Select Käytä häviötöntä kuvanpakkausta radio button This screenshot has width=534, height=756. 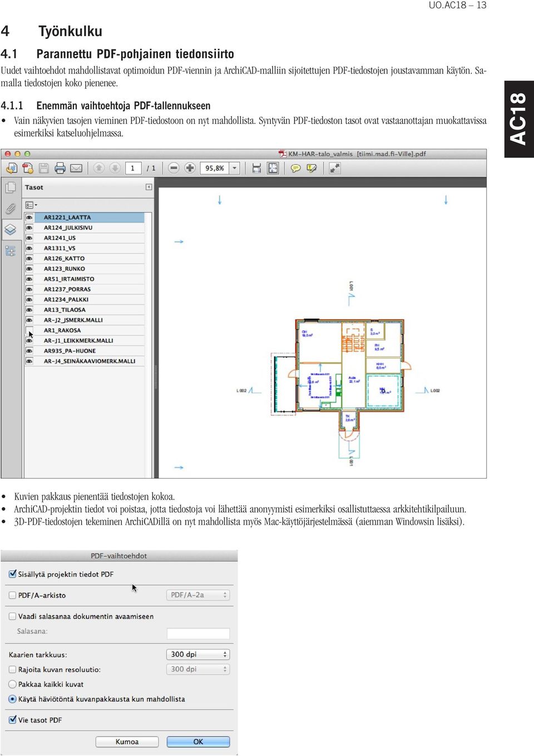pos(12,699)
